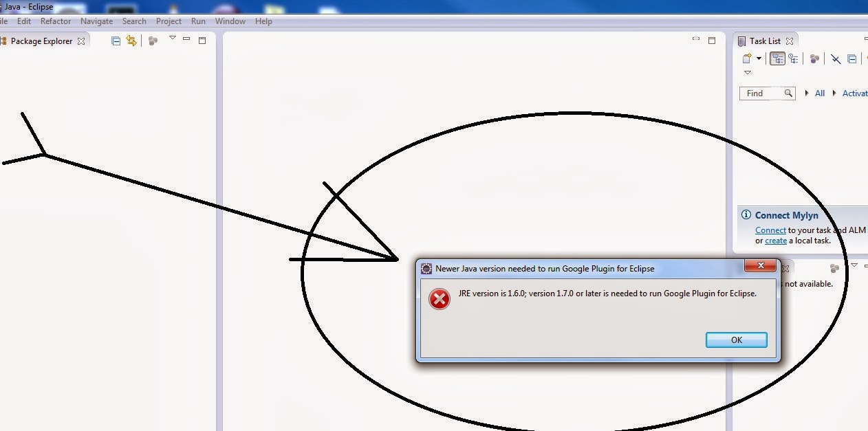Image resolution: width=868 pixels, height=431 pixels.
Task: Click Focus on Active Task in lower-right view
Action: pos(834,268)
